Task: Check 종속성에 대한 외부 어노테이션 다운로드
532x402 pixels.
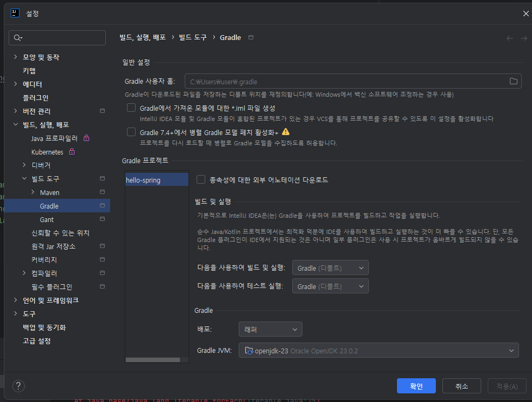Action: tap(201, 179)
